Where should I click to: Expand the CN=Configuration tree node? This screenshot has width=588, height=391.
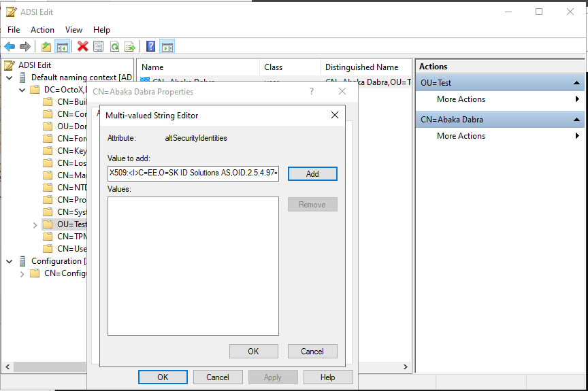coord(22,274)
